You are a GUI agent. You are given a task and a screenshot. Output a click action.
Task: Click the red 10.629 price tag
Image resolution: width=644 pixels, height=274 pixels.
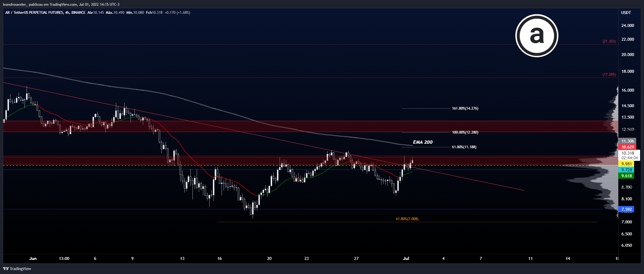pyautogui.click(x=628, y=147)
